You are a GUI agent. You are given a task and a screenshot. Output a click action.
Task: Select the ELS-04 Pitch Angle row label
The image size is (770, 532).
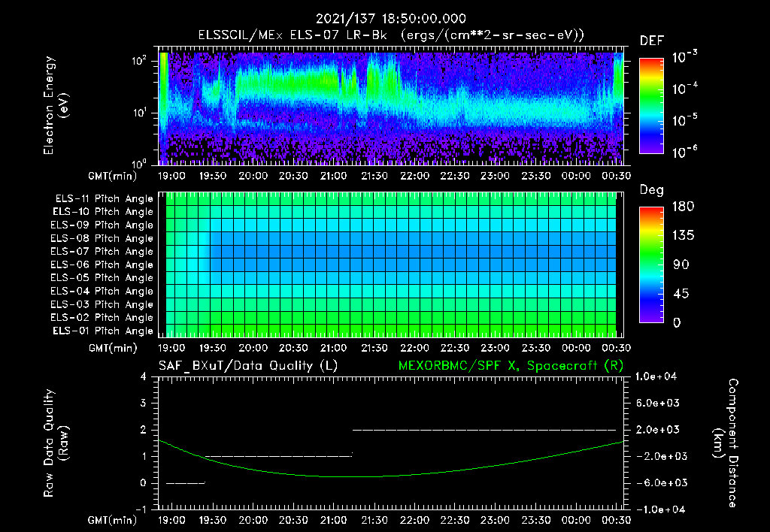[102, 291]
